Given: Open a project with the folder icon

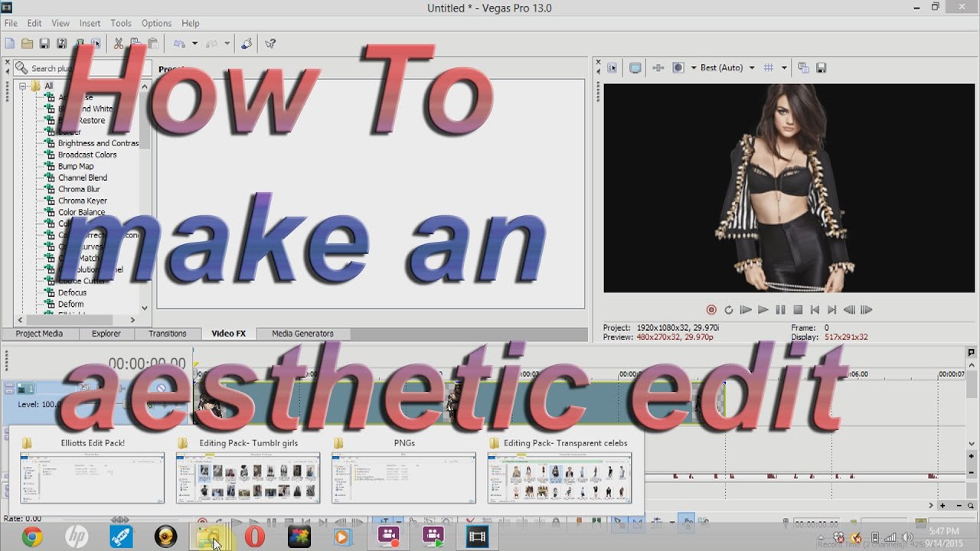Looking at the screenshot, I should [27, 44].
